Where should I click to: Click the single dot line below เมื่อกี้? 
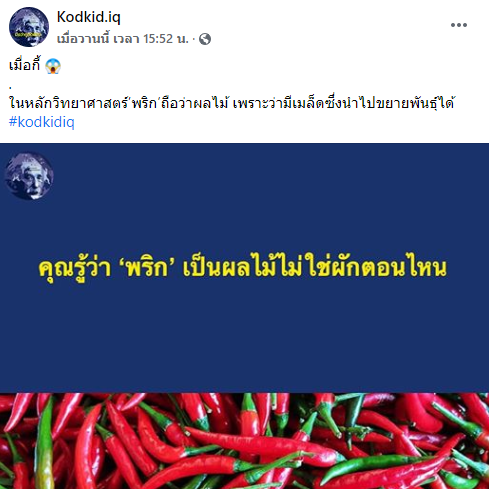pyautogui.click(x=11, y=88)
